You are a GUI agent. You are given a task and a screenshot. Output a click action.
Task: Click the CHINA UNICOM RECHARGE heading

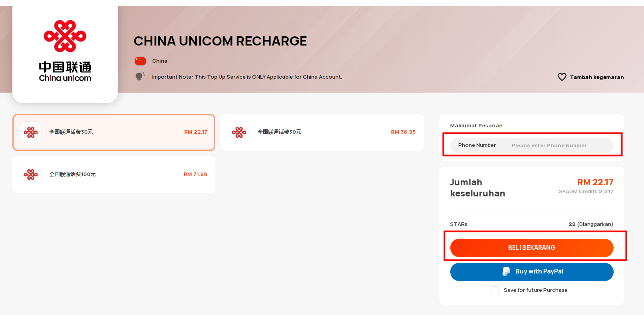pyautogui.click(x=220, y=41)
